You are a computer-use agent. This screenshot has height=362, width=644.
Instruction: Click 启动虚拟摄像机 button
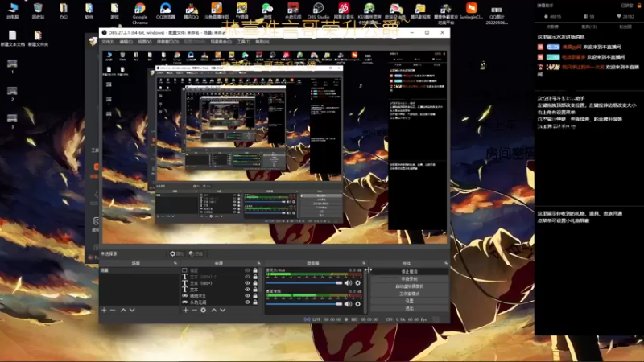[x=409, y=286]
